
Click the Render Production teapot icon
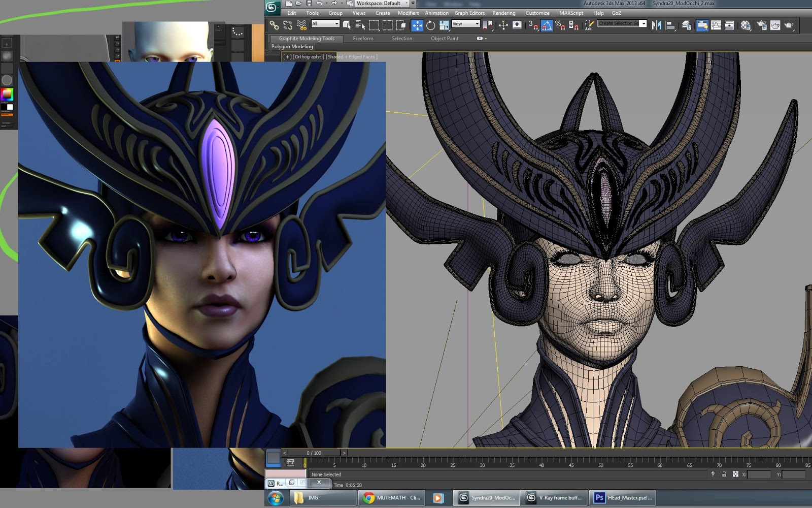click(789, 25)
